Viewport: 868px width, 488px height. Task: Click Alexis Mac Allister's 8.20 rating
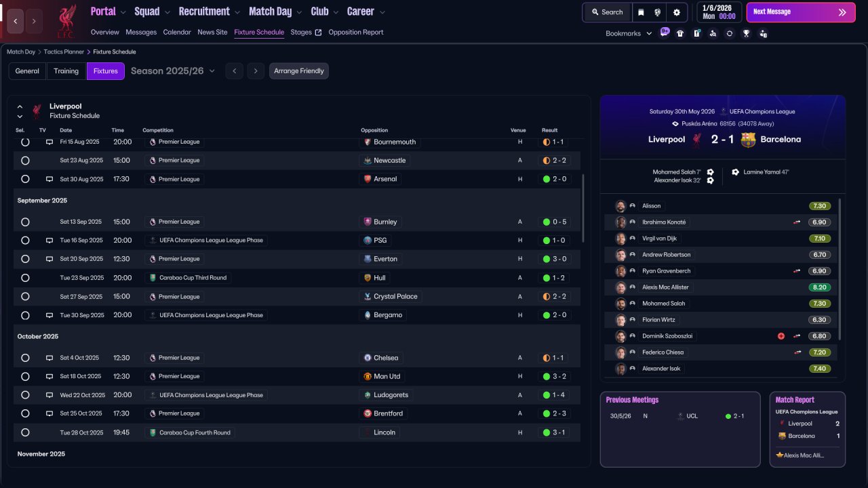(x=820, y=287)
